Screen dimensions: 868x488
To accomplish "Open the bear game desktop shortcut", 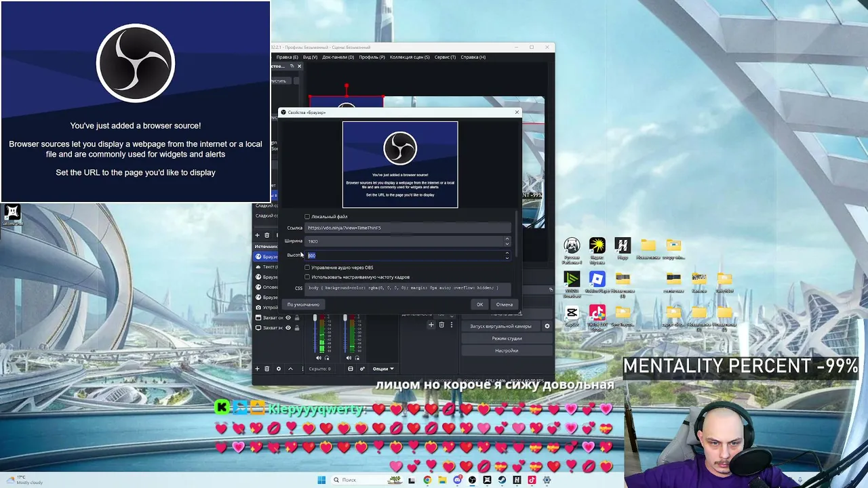I will pyautogui.click(x=572, y=245).
